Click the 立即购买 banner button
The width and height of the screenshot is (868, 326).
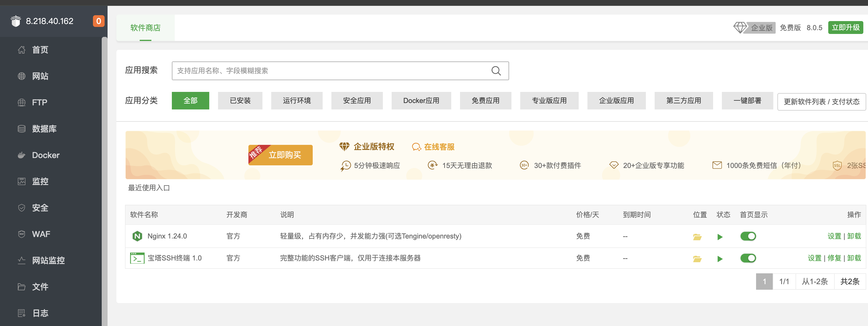[x=280, y=155]
